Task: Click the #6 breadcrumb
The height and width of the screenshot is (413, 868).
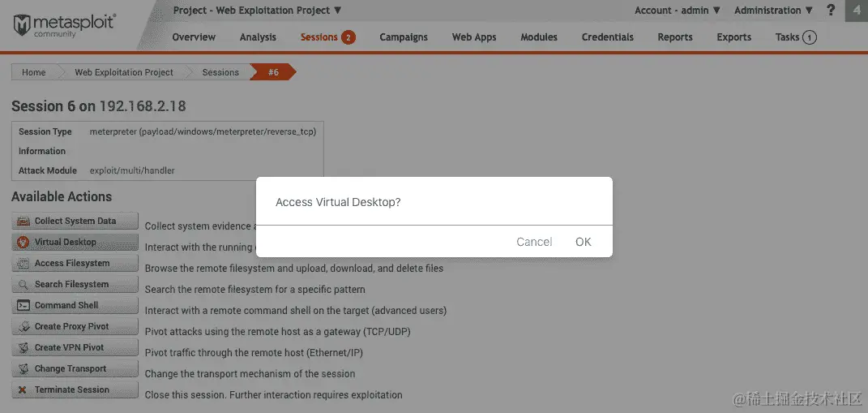Action: [x=273, y=72]
